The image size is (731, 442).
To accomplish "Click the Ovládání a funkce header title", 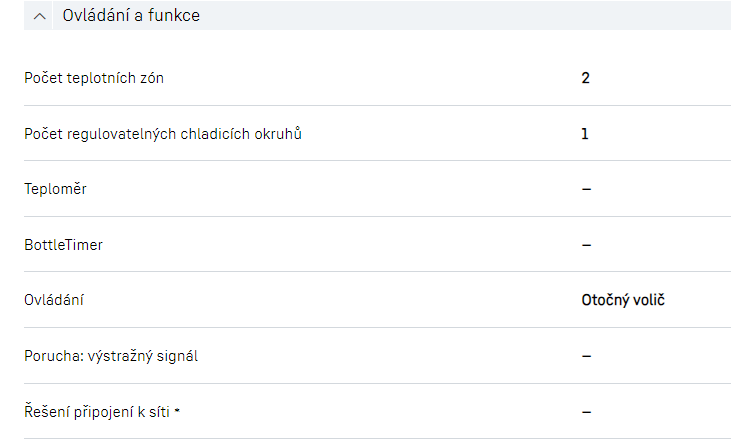I will (x=131, y=16).
